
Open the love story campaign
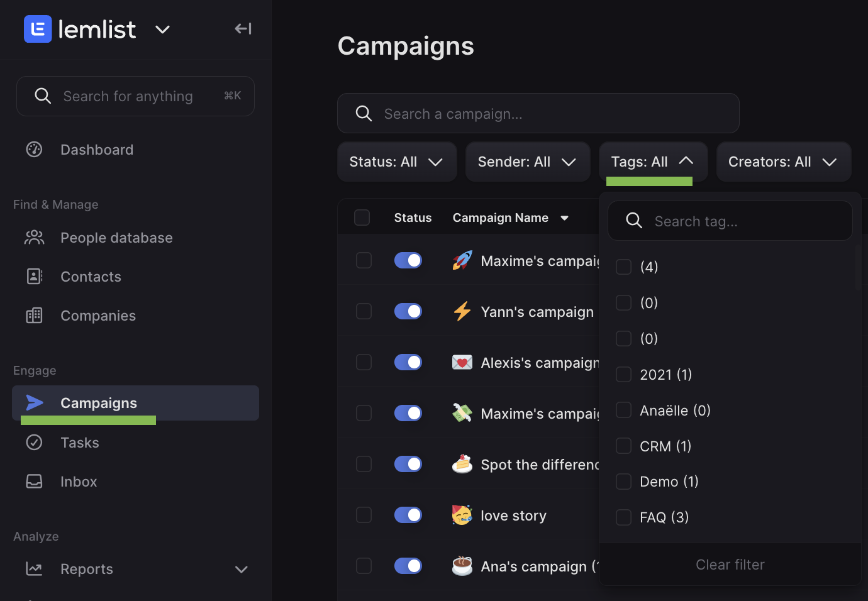click(x=513, y=516)
